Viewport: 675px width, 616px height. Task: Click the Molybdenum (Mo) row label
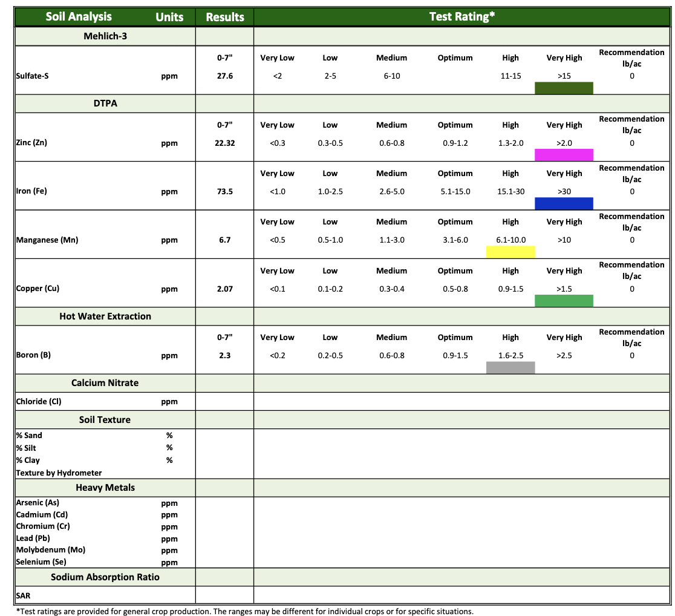click(x=50, y=550)
